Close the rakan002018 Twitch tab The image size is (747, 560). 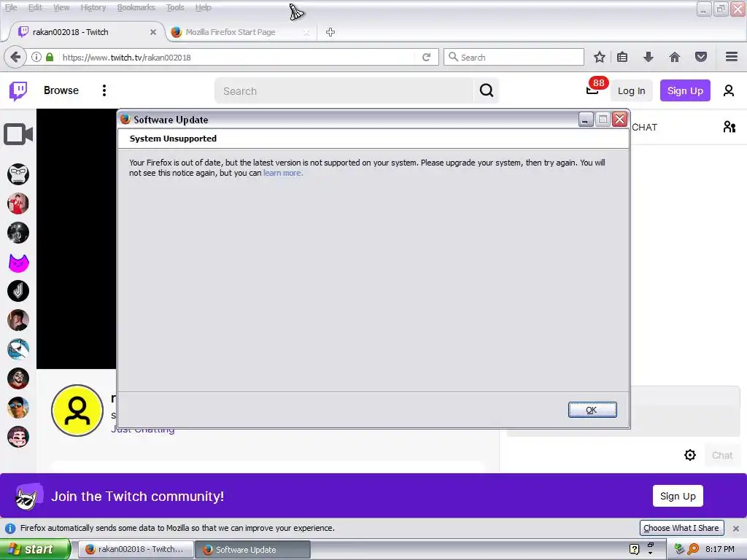pos(153,32)
